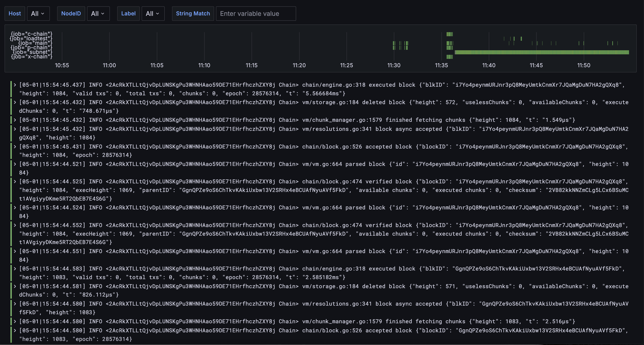Expand the finished fetching chunks height 1084 log

[x=15, y=120]
